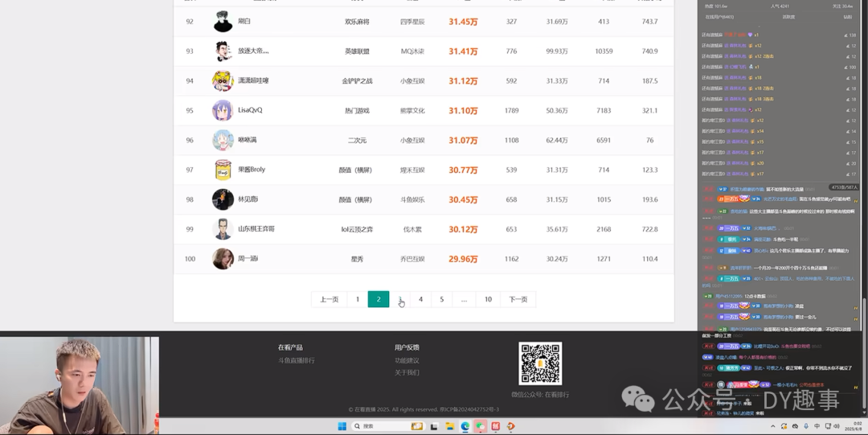Open 果酱Broly's jar avatar
The height and width of the screenshot is (435, 868).
223,170
